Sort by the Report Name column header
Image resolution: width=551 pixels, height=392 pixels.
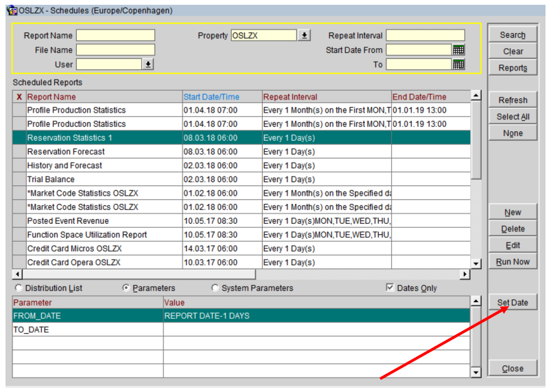[x=104, y=97]
